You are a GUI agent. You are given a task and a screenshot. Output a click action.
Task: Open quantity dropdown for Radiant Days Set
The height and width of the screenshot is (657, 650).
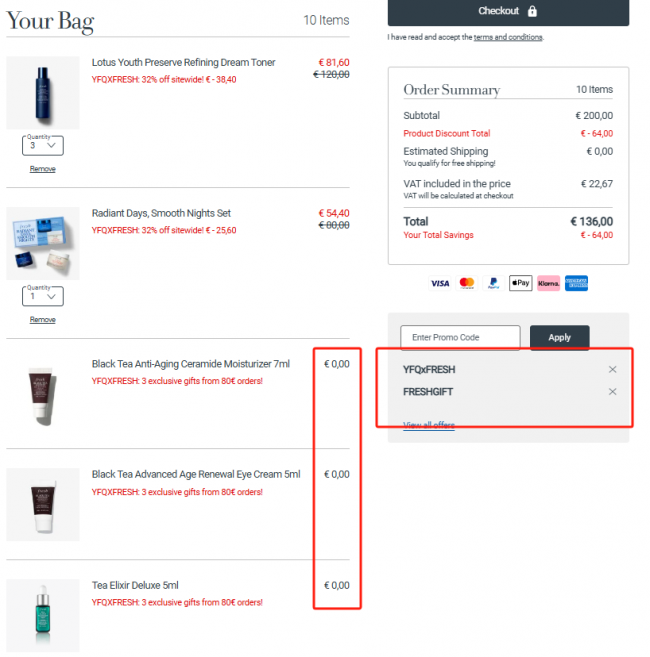click(x=43, y=296)
